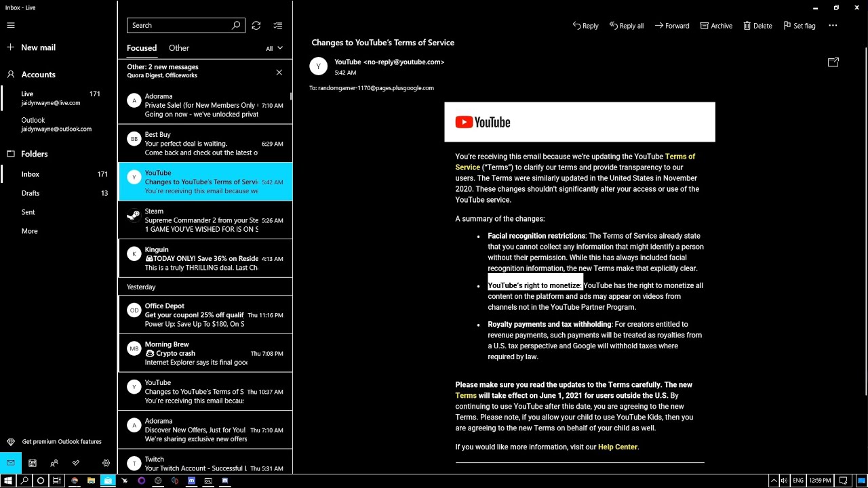Open the Action Center notifications
Screen dimensions: 868x488
point(844,481)
